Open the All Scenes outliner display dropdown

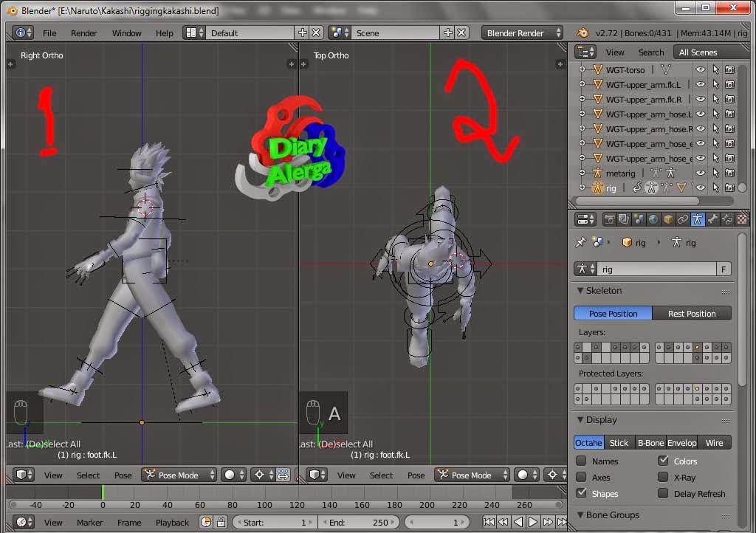pos(713,52)
